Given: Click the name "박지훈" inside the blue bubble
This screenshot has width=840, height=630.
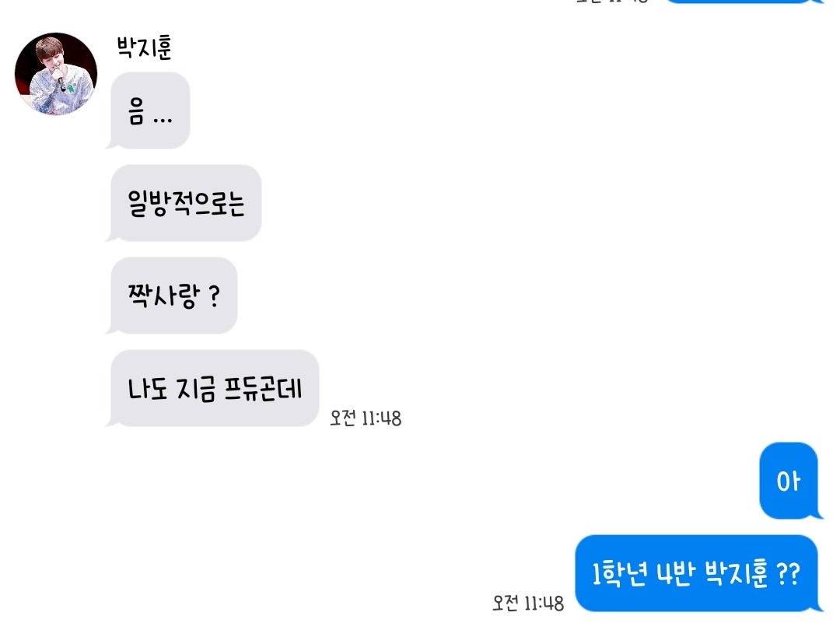Looking at the screenshot, I should [736, 573].
